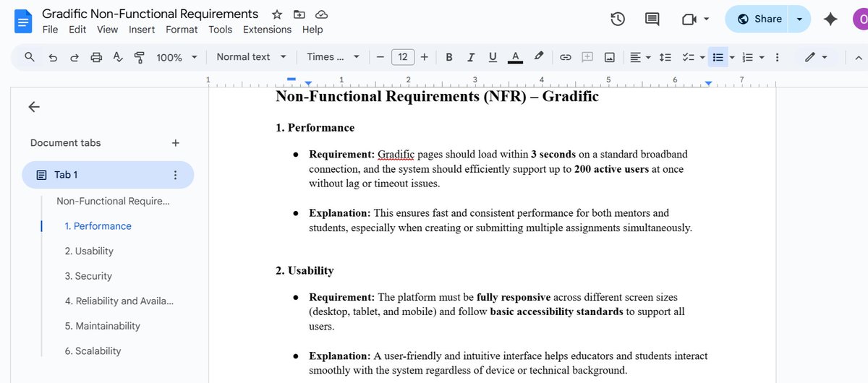Open the Normal text style dropdown
The height and width of the screenshot is (383, 868).
pyautogui.click(x=251, y=57)
